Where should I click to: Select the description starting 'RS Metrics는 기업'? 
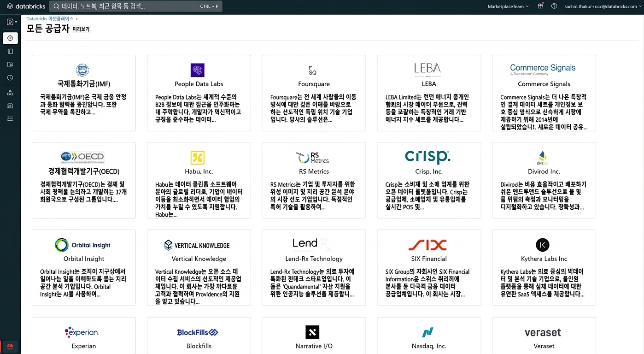click(x=313, y=196)
